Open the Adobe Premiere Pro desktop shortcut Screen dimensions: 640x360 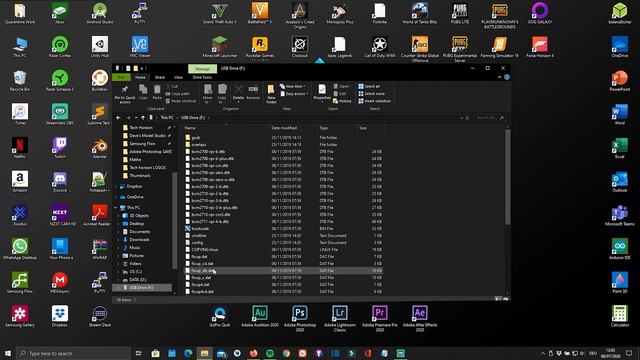[380, 318]
